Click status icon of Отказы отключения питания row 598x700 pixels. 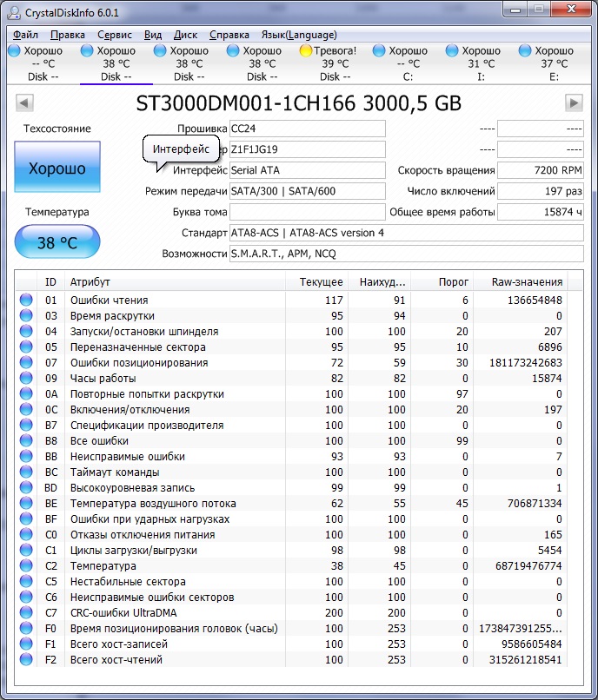(26, 534)
